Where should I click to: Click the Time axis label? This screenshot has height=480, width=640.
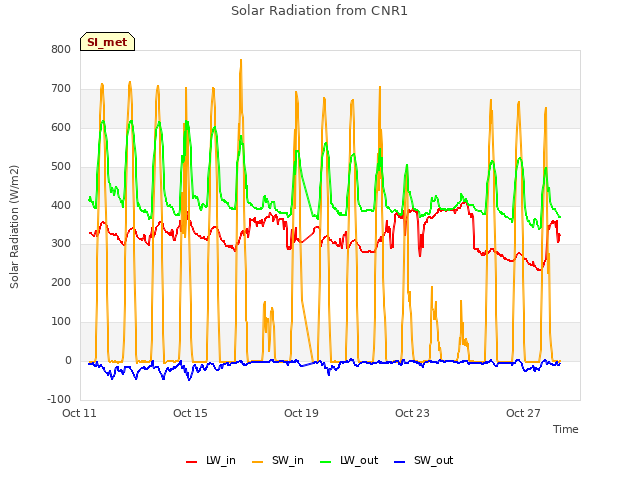click(x=565, y=429)
